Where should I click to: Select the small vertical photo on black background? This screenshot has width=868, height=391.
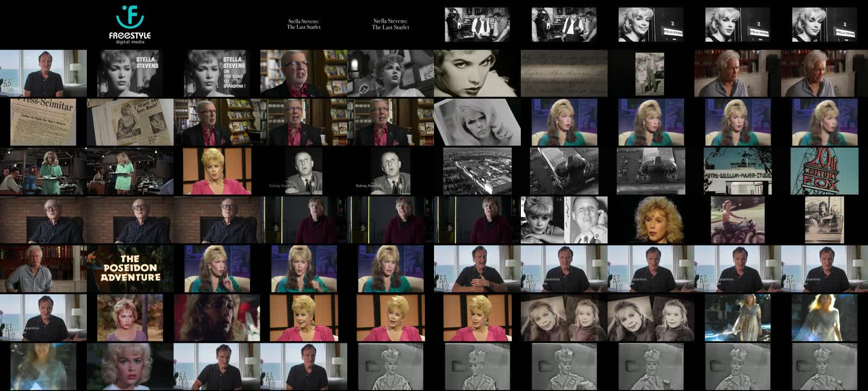[649, 73]
